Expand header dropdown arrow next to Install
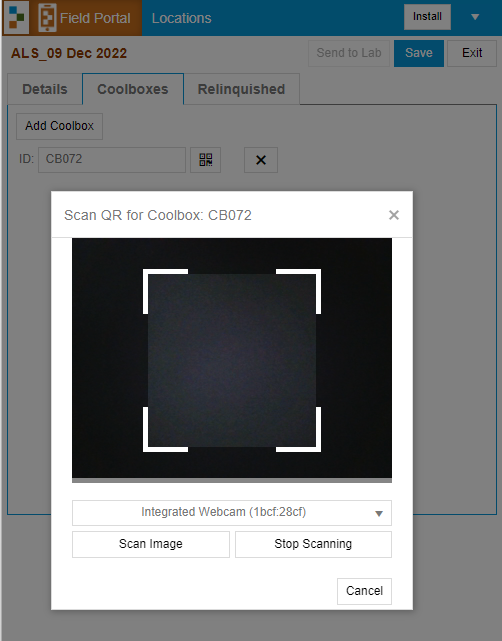Screen dimensions: 502x641 tap(475, 17)
